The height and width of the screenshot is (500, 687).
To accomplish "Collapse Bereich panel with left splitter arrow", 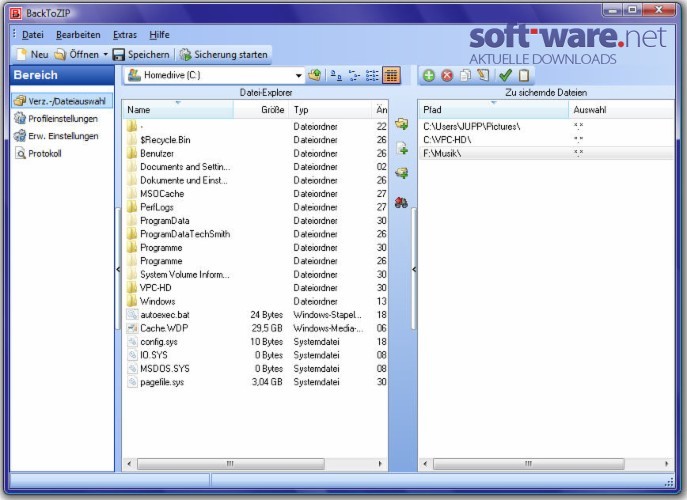I will (x=118, y=269).
